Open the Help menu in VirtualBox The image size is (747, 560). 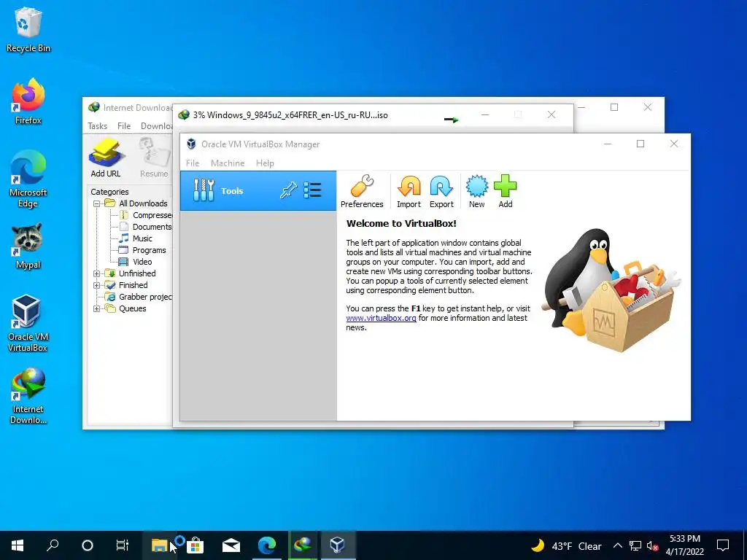point(265,163)
